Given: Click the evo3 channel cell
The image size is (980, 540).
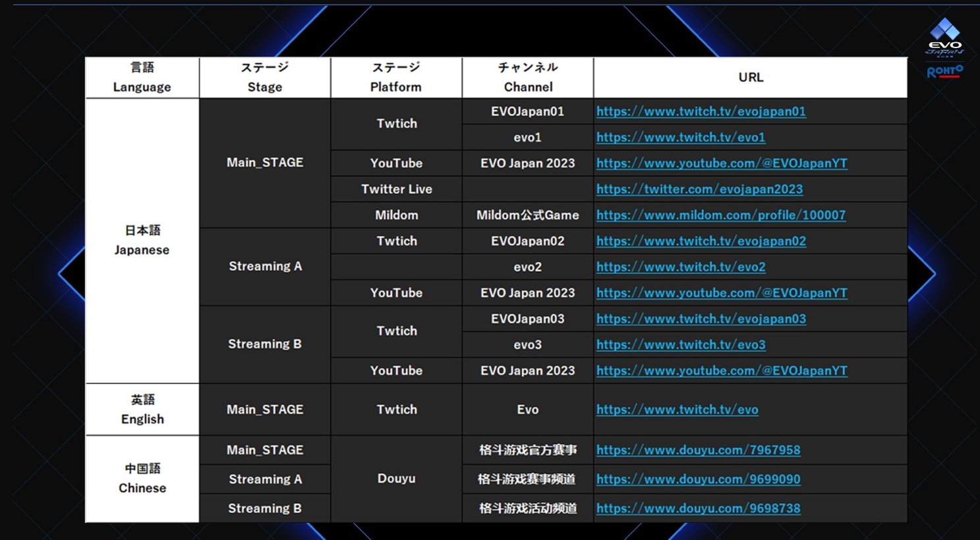Looking at the screenshot, I should click(x=528, y=344).
